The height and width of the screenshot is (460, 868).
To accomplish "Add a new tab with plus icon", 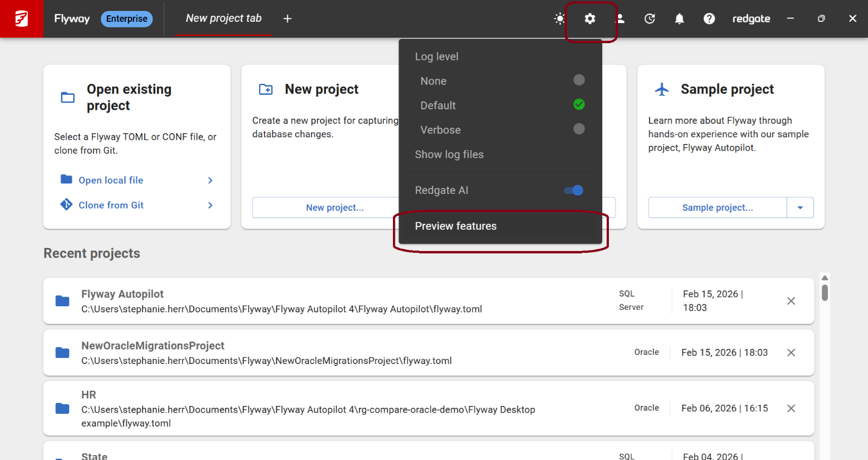I will coord(288,19).
